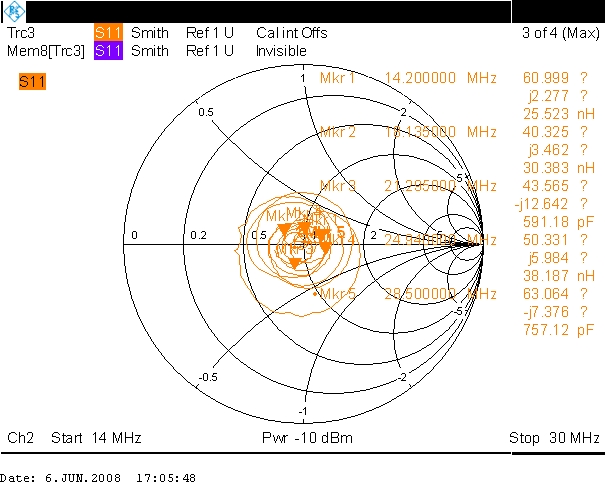Click the Mkr 5 dot on the trace
The image size is (605, 499).
tap(315, 294)
